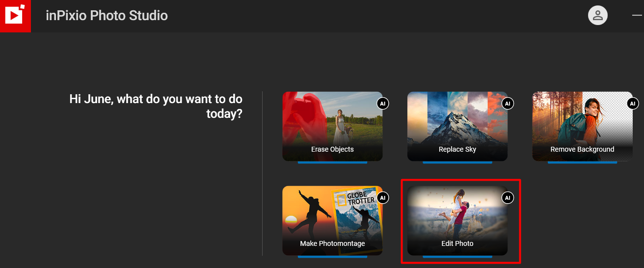Open the Replace Sky mountain thumbnail
The image size is (644, 268).
pyautogui.click(x=457, y=126)
